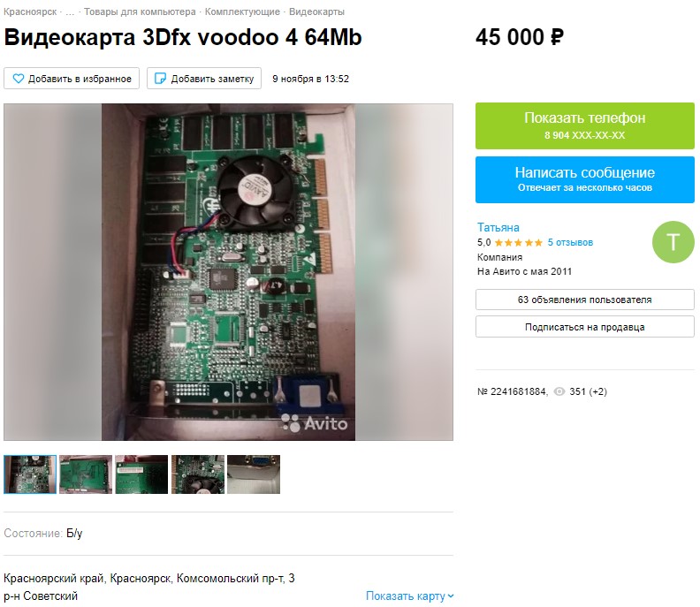Click the note icon beside Добавить заметку
This screenshot has width=700, height=607.
(160, 79)
